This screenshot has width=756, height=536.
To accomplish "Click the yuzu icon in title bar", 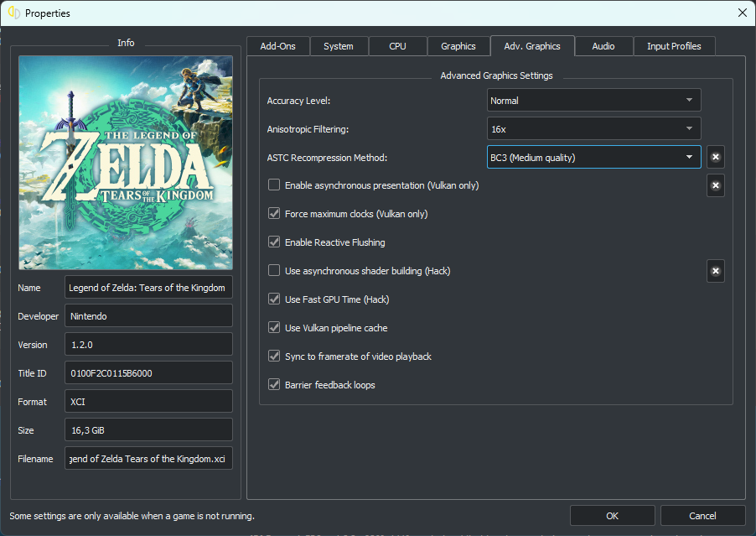I will [13, 13].
